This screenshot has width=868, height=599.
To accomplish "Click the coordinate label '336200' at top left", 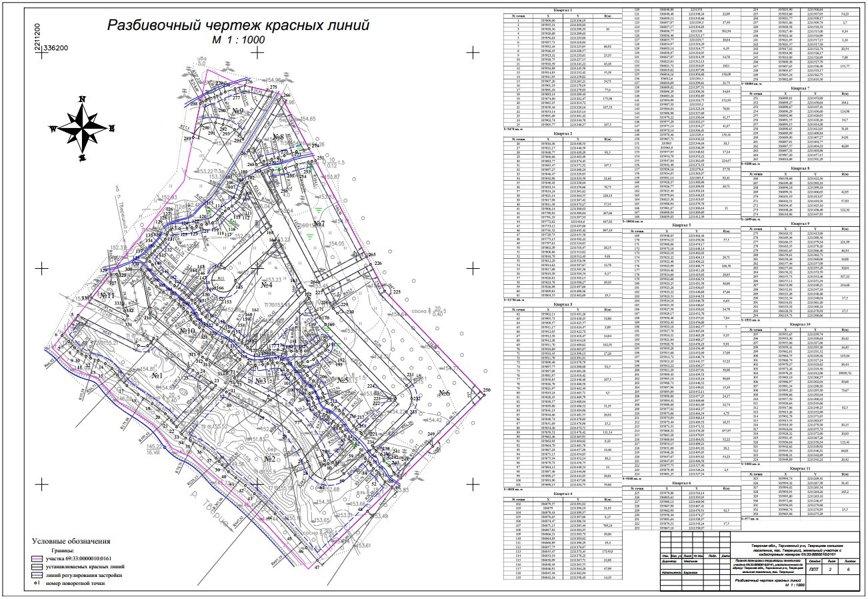I will click(55, 49).
